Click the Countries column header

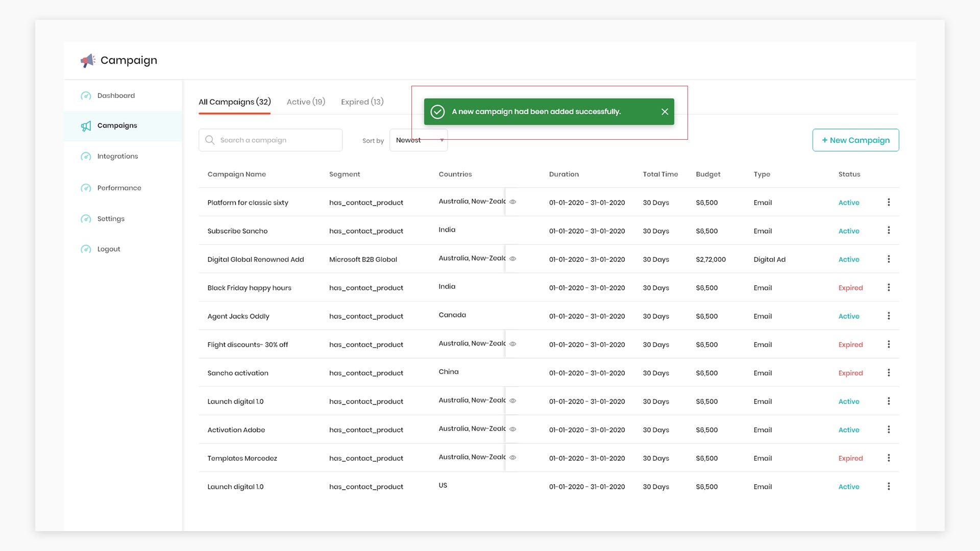[x=455, y=174]
